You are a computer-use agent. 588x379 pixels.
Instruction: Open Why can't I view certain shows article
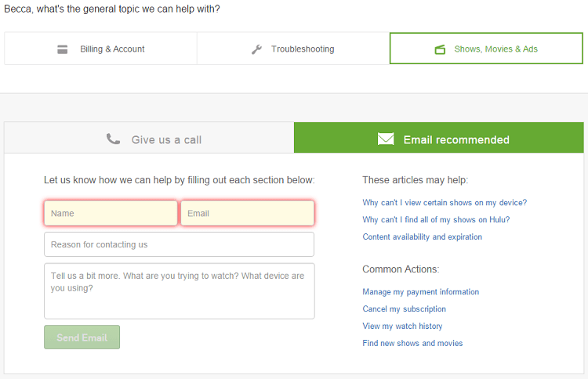(x=445, y=203)
